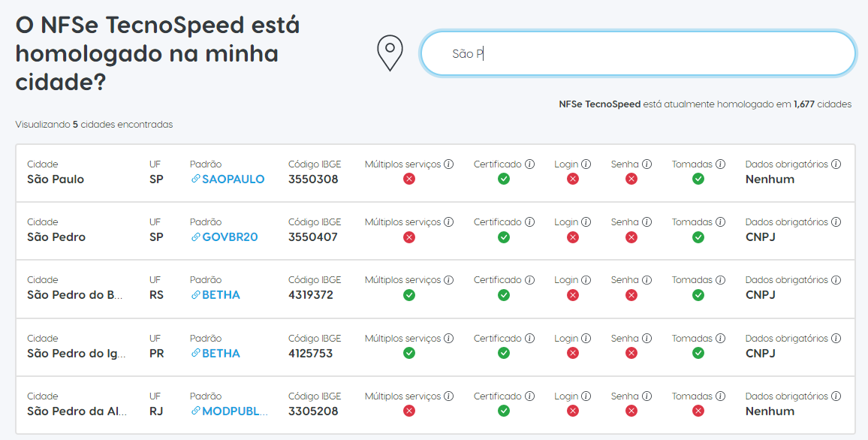868x440 pixels.
Task: Open BETHA link in São Pedro do Ig... row
Action: click(216, 353)
